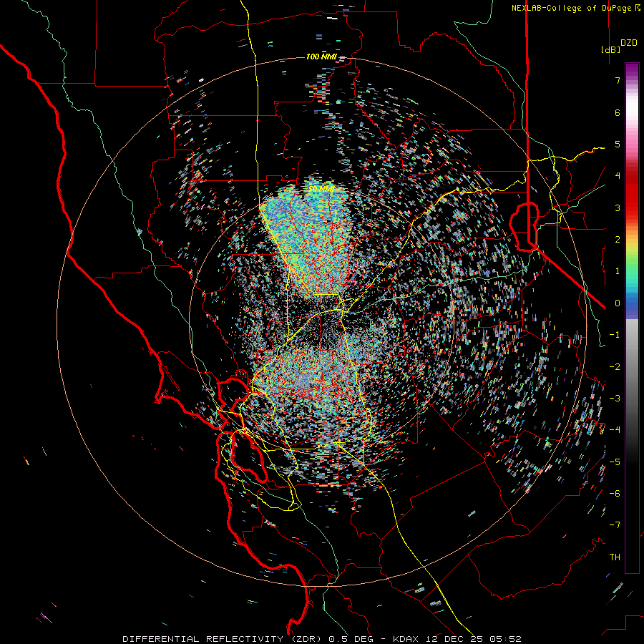
Task: Click the -5 value on the color scale
Action: click(615, 462)
